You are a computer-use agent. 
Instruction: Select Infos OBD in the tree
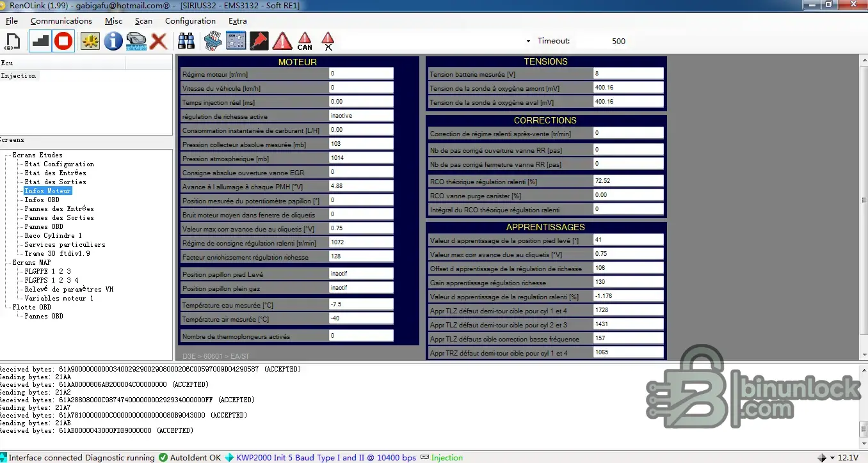click(42, 200)
